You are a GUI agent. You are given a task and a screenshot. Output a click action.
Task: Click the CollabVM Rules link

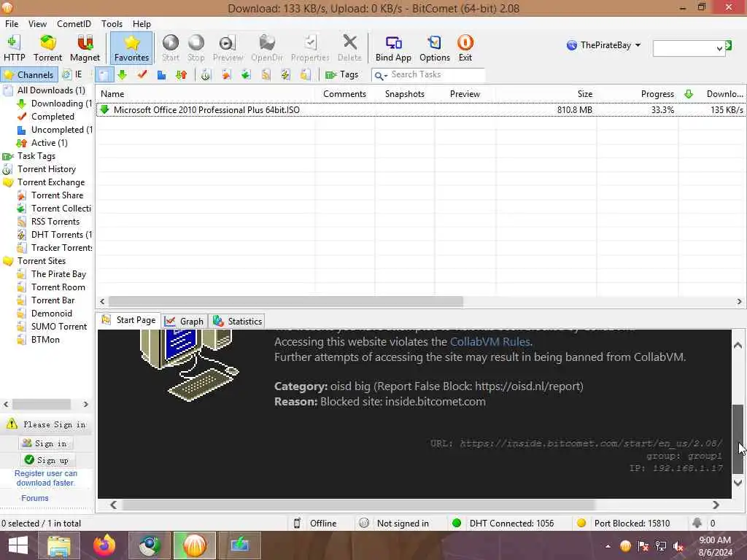[489, 342]
